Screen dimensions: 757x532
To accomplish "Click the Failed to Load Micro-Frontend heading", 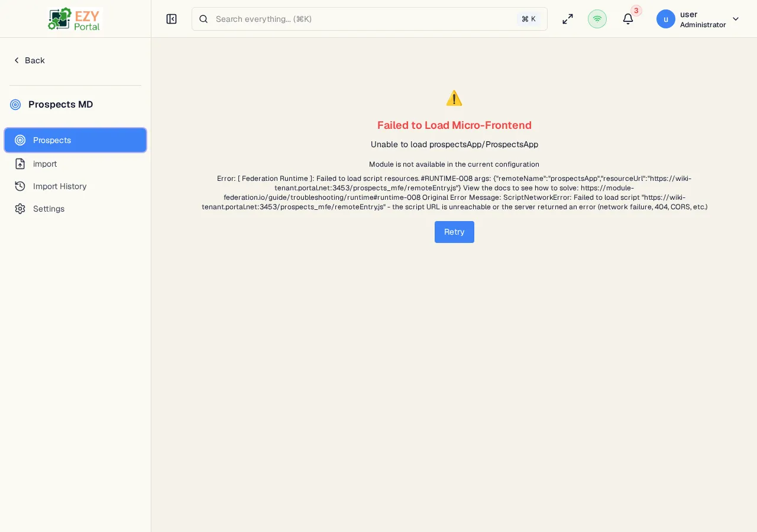I will coord(454,125).
